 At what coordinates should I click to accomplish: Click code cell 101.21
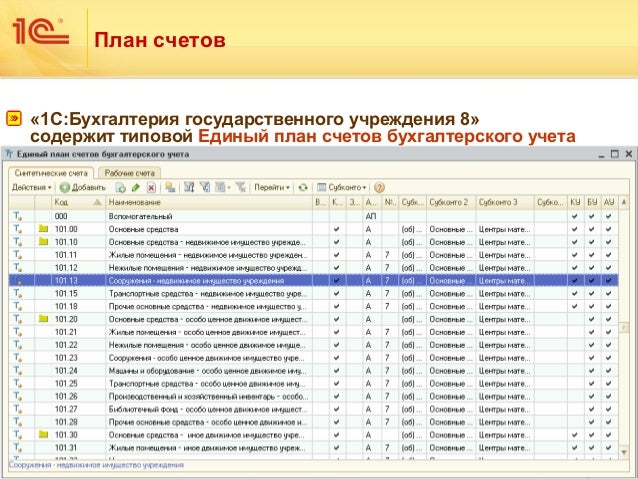tap(78, 332)
